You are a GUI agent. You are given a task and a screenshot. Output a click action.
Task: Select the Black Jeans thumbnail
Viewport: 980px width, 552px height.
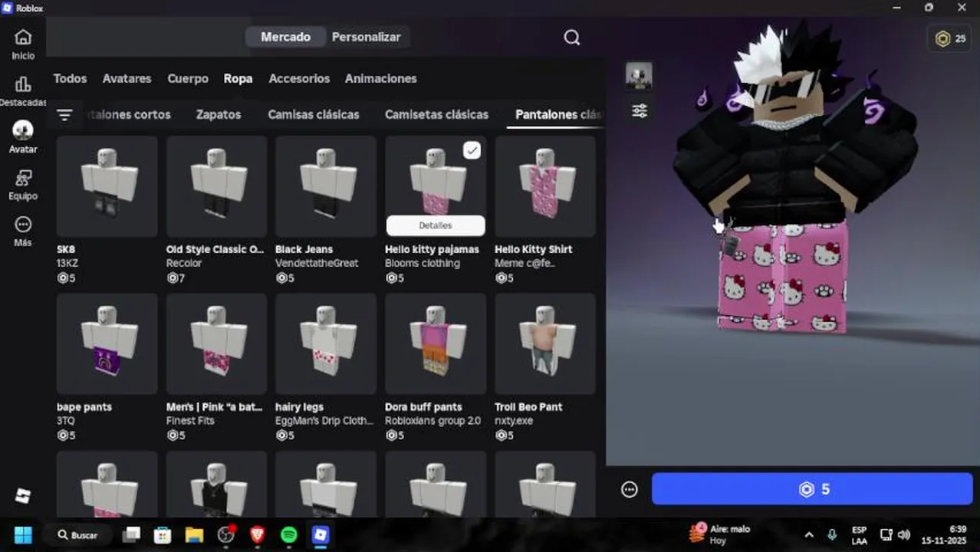(x=326, y=186)
